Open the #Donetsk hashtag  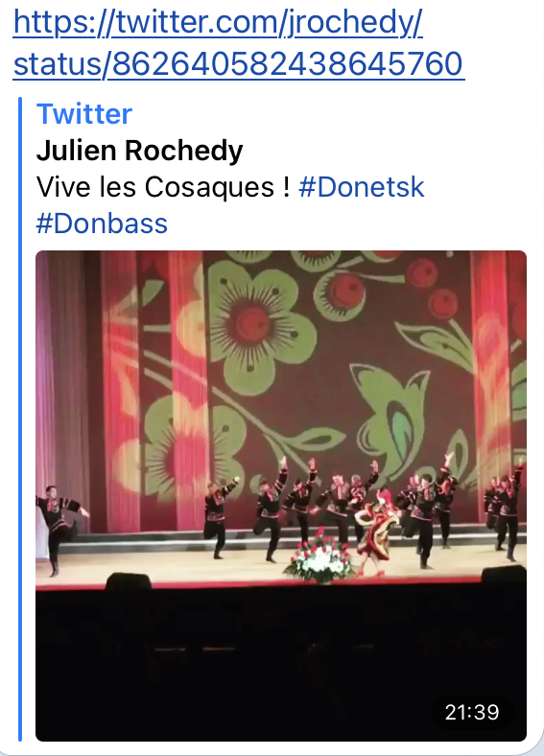(361, 187)
